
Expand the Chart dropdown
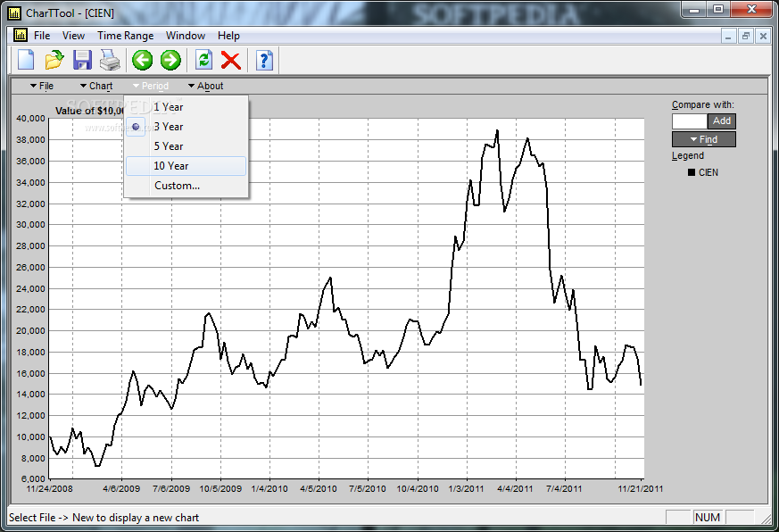96,86
